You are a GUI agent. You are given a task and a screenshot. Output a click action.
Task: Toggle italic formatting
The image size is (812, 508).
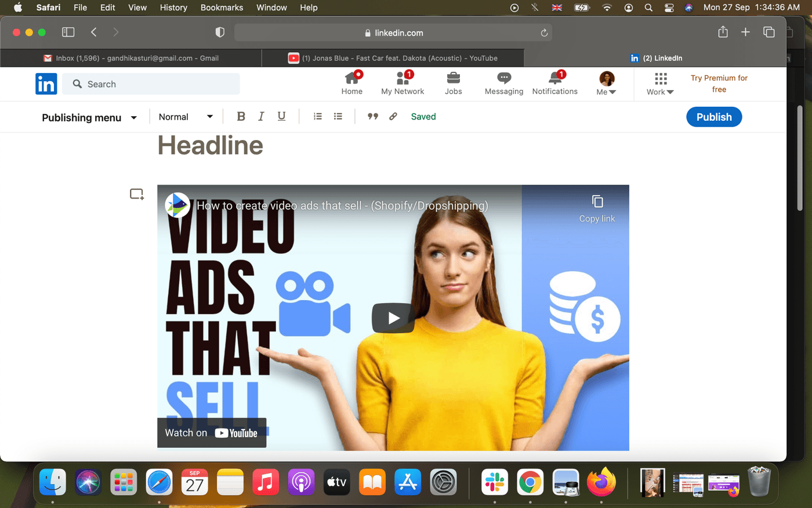pos(261,116)
